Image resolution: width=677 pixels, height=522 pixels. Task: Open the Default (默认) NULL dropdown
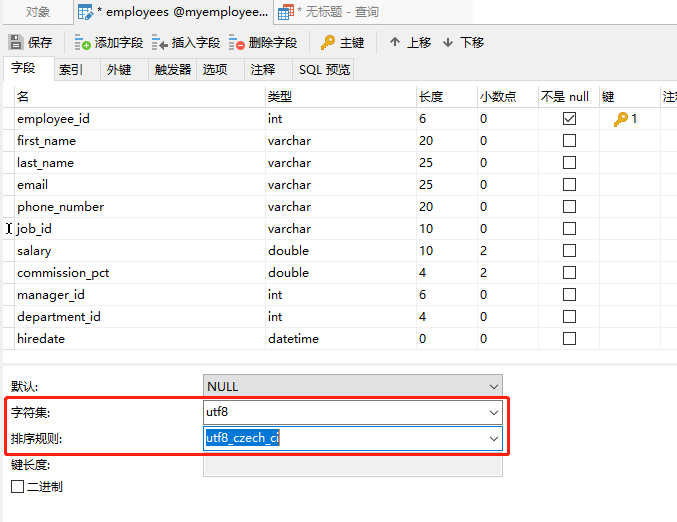point(493,386)
